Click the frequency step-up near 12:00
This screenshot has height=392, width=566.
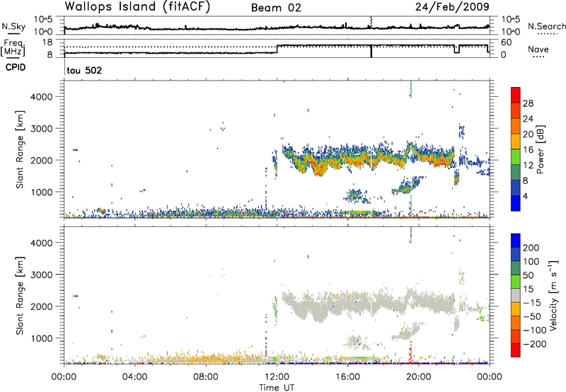[277, 49]
